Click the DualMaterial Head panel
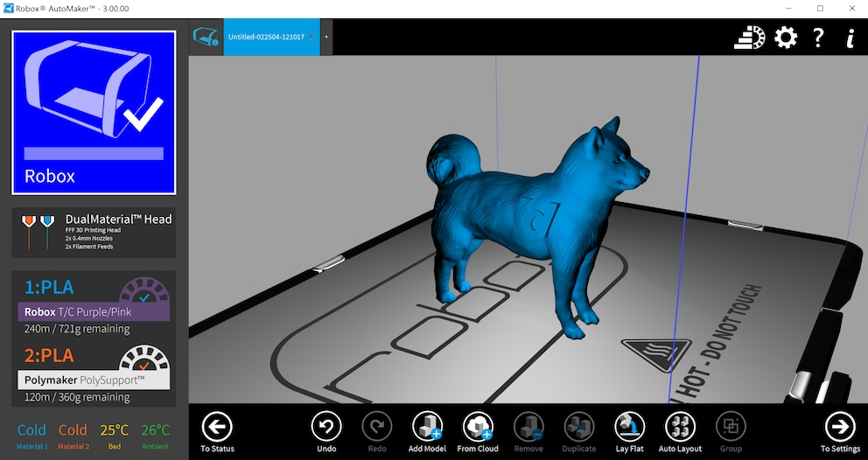The height and width of the screenshot is (460, 868). (x=94, y=233)
